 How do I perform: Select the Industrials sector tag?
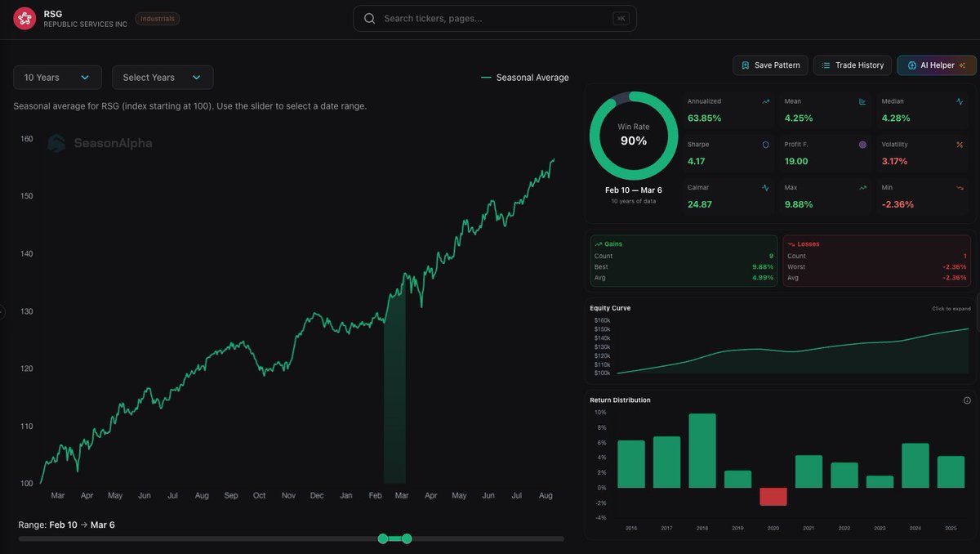click(x=157, y=17)
